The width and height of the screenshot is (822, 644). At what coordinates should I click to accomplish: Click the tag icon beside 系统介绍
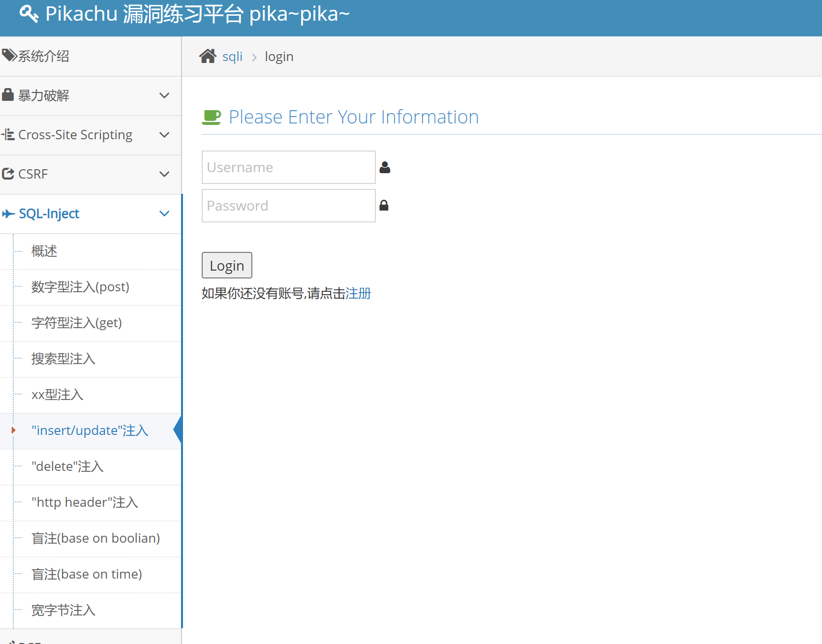8,55
